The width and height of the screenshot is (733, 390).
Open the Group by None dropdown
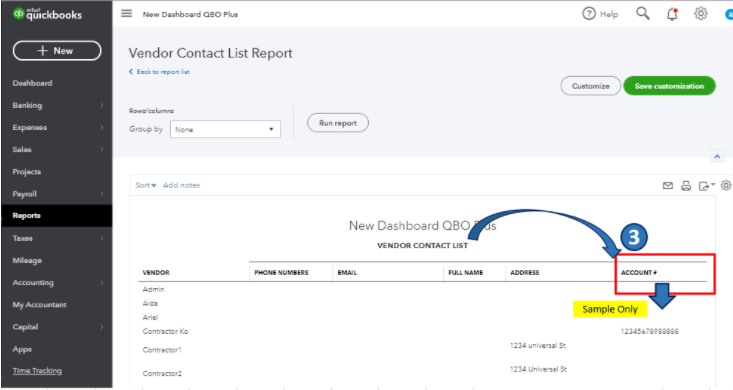225,130
